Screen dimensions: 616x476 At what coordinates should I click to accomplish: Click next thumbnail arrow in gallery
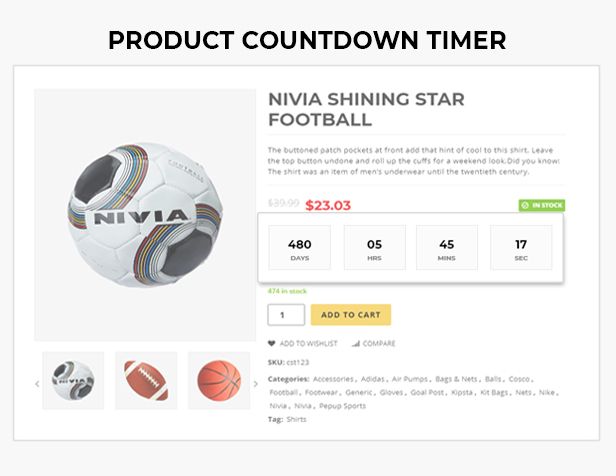[255, 383]
